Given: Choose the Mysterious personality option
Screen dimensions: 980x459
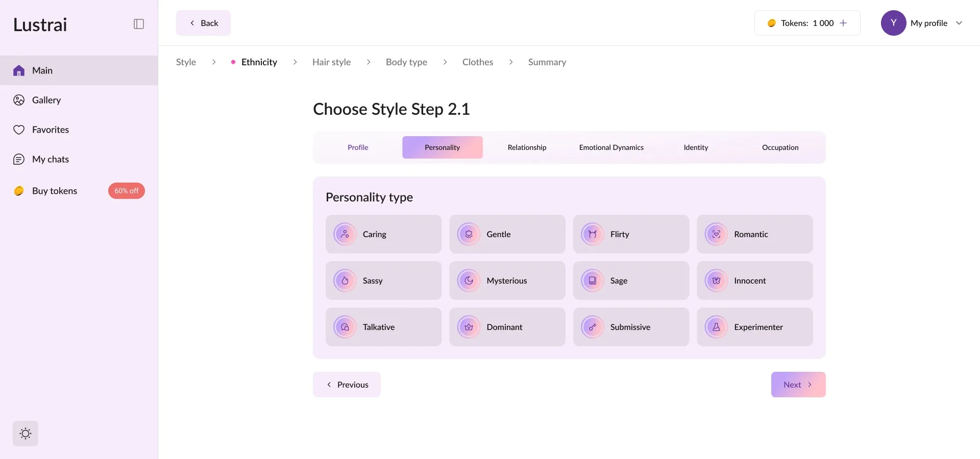Looking at the screenshot, I should tap(507, 280).
